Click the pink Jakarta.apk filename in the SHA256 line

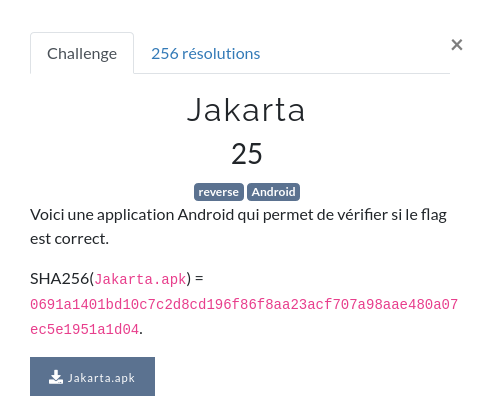click(140, 279)
